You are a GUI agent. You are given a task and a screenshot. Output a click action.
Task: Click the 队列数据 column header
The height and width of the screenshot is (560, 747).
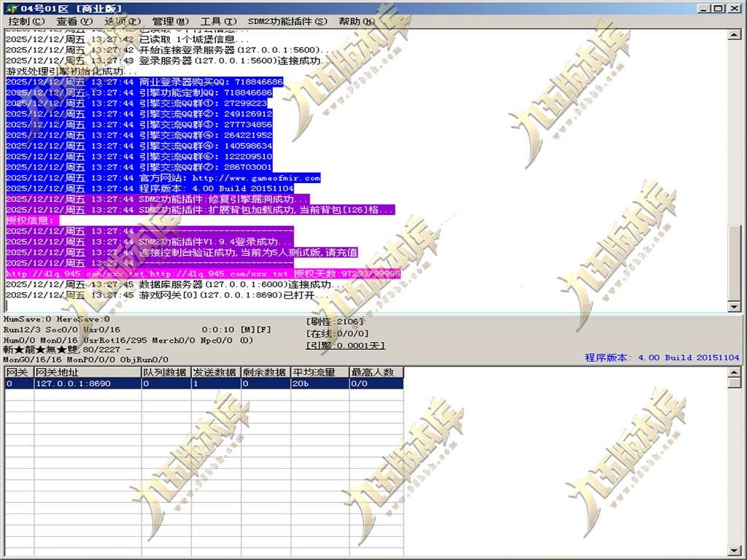(x=166, y=373)
